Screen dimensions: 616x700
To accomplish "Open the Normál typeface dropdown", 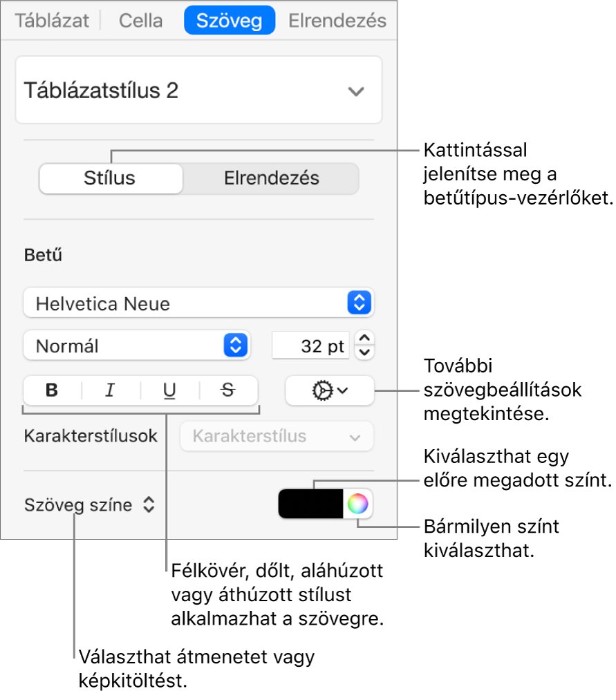I will pyautogui.click(x=136, y=346).
